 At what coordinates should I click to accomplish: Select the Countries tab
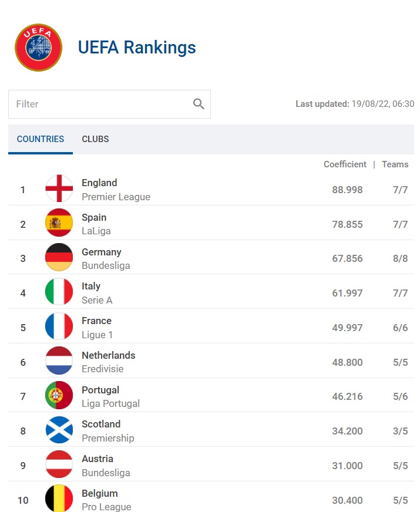(x=41, y=139)
